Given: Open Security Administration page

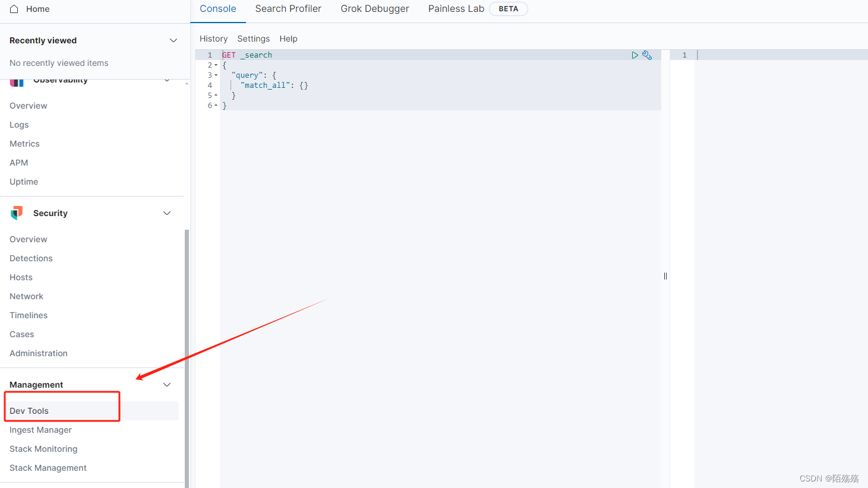Looking at the screenshot, I should click(39, 353).
